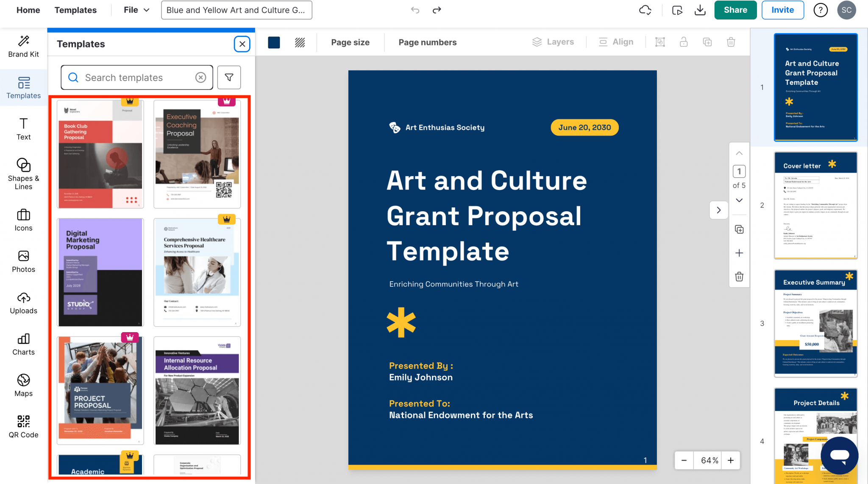Open the Page numbers menu
The height and width of the screenshot is (484, 868).
click(427, 42)
